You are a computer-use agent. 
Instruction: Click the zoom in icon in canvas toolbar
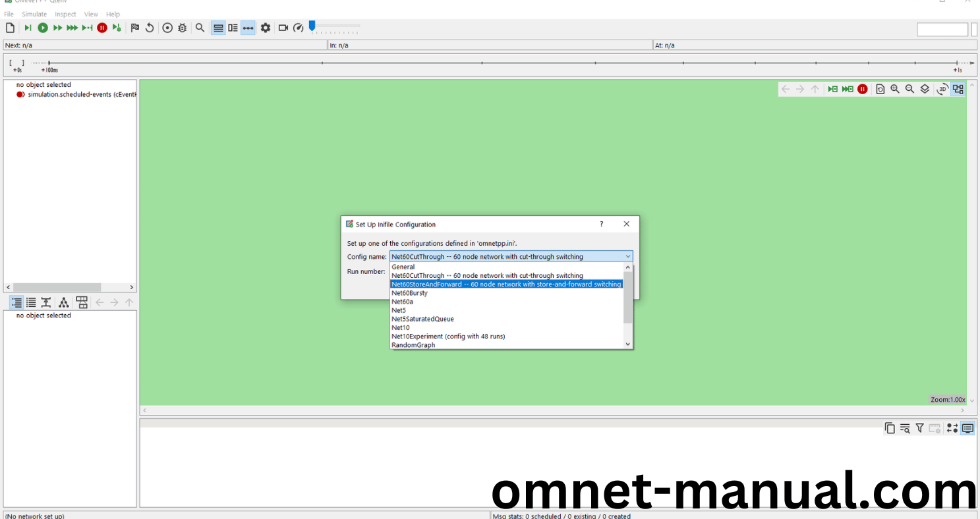(x=895, y=89)
